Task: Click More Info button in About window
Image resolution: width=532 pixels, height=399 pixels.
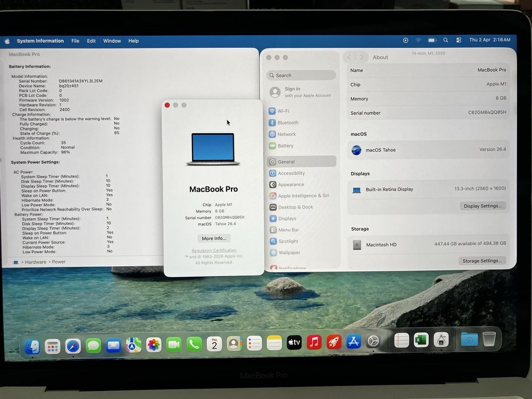Action: [214, 238]
